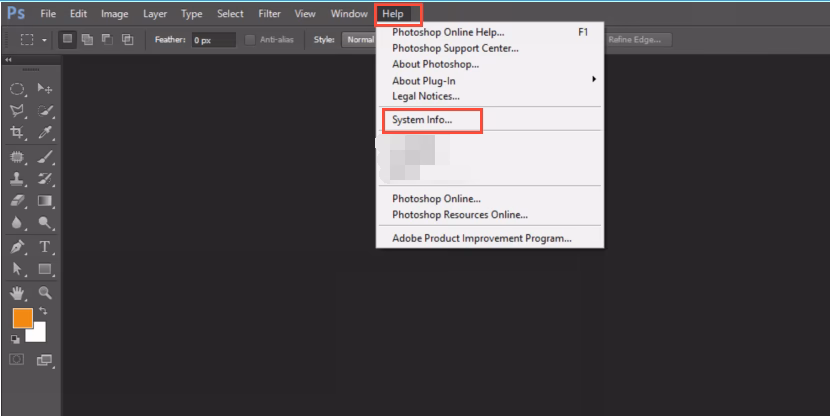Choose Add to selection mode

coord(87,39)
